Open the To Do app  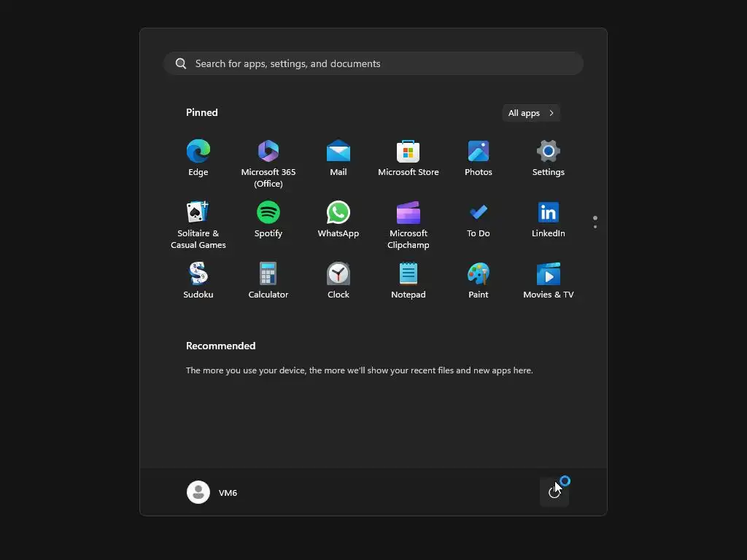[x=479, y=220]
